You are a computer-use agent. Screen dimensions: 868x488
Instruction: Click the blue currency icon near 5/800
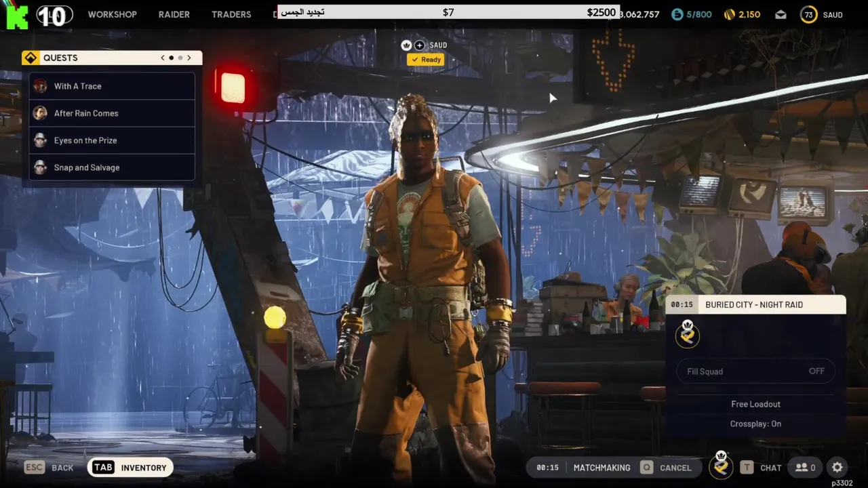click(x=677, y=14)
